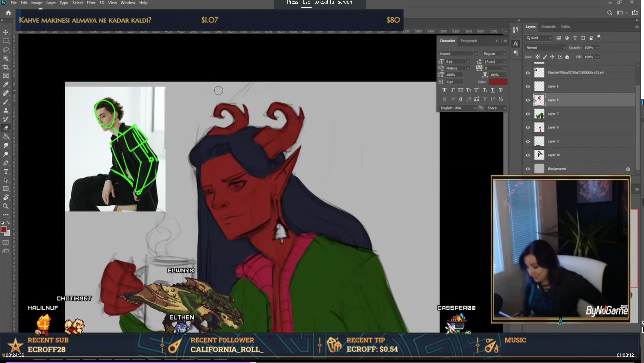The height and width of the screenshot is (363, 644).
Task: Select the Object Selection tool
Action: [6, 59]
